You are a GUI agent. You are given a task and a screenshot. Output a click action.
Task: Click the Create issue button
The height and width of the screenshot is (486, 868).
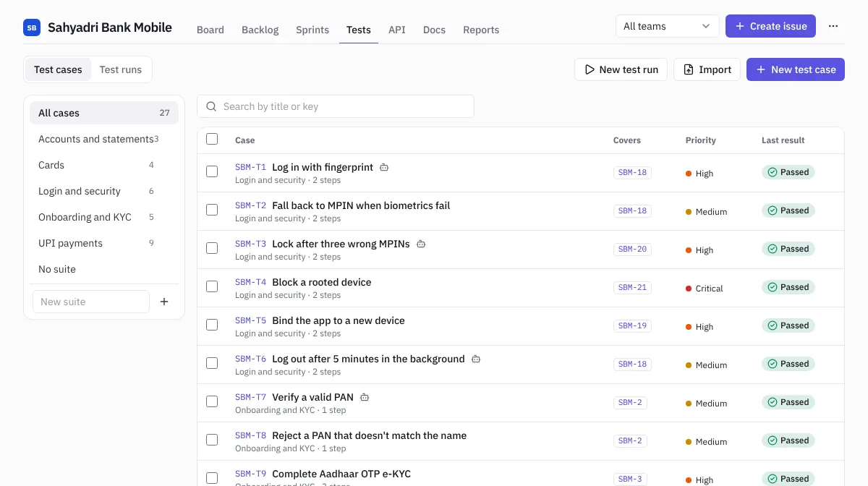(771, 26)
